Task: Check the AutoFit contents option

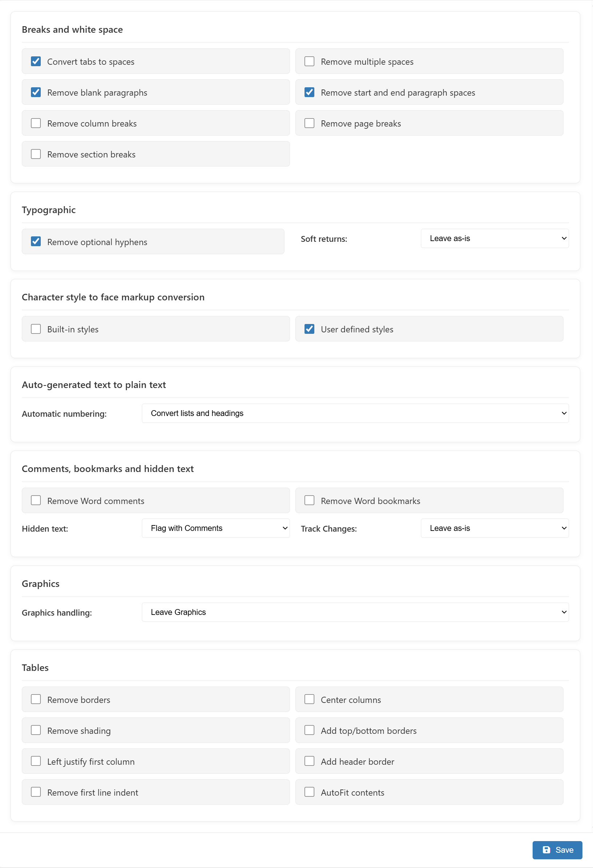Action: point(309,792)
